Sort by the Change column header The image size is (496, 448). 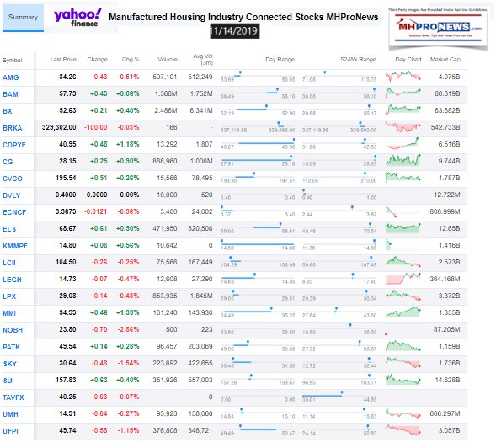(97, 60)
